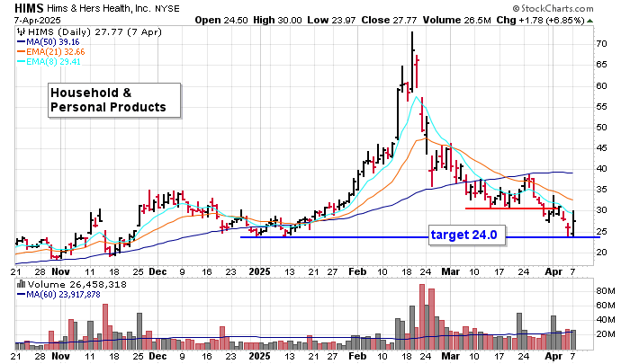This screenshot has height=364, width=630.
Task: Click the blue MA(50) legend line marker
Action: tap(21, 42)
